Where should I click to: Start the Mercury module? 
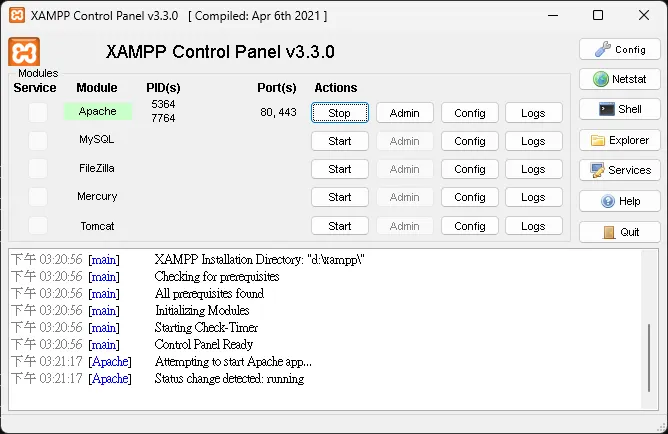[340, 197]
